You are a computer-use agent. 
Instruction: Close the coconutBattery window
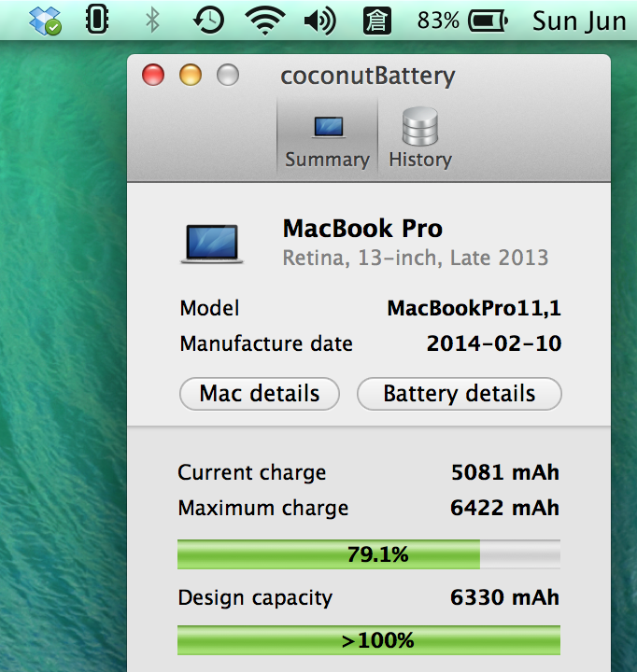pos(153,75)
